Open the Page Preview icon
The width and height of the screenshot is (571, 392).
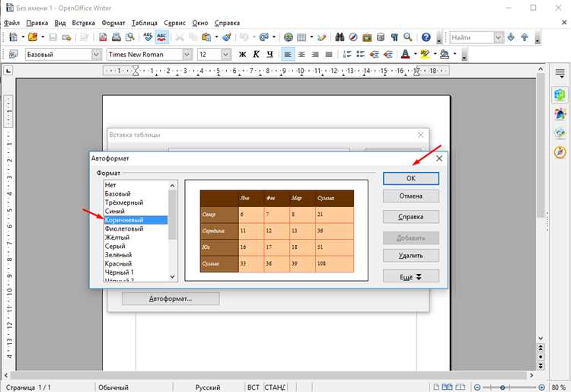(129, 37)
